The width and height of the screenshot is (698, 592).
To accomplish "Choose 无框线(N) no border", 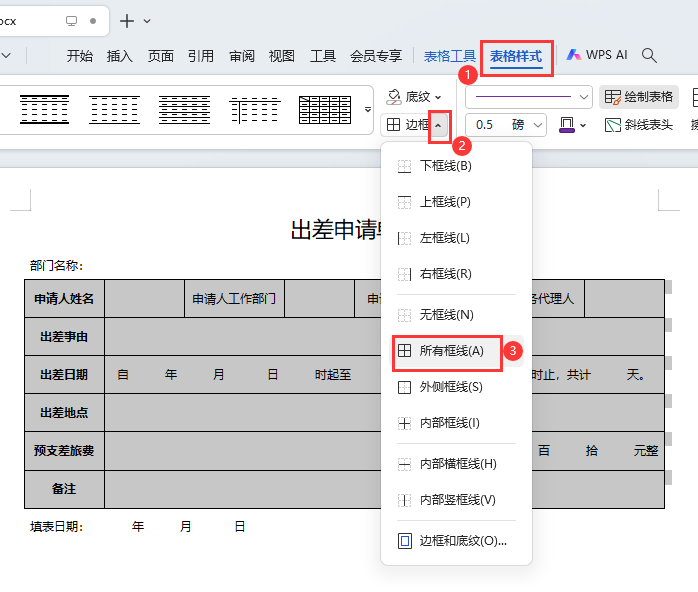I will click(456, 315).
